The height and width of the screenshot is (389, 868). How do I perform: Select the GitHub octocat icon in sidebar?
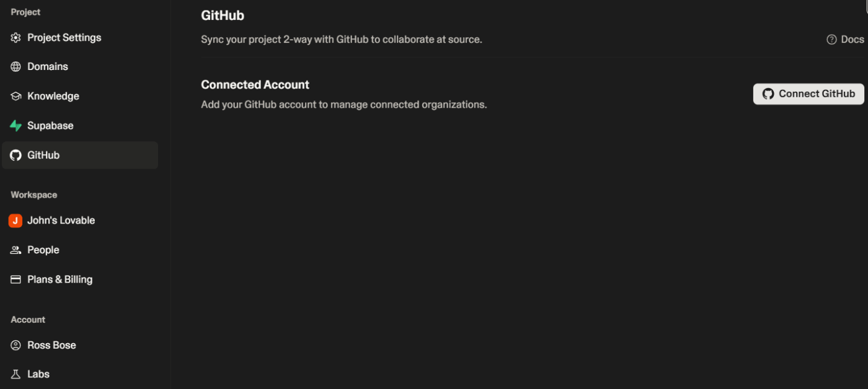click(x=15, y=155)
